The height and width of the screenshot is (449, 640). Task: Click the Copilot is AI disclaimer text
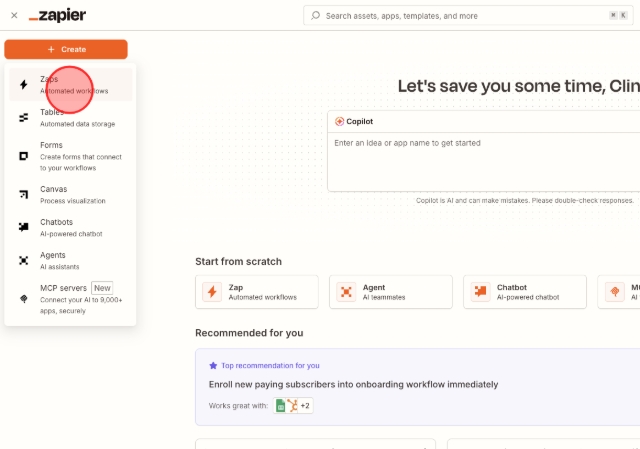(x=524, y=200)
